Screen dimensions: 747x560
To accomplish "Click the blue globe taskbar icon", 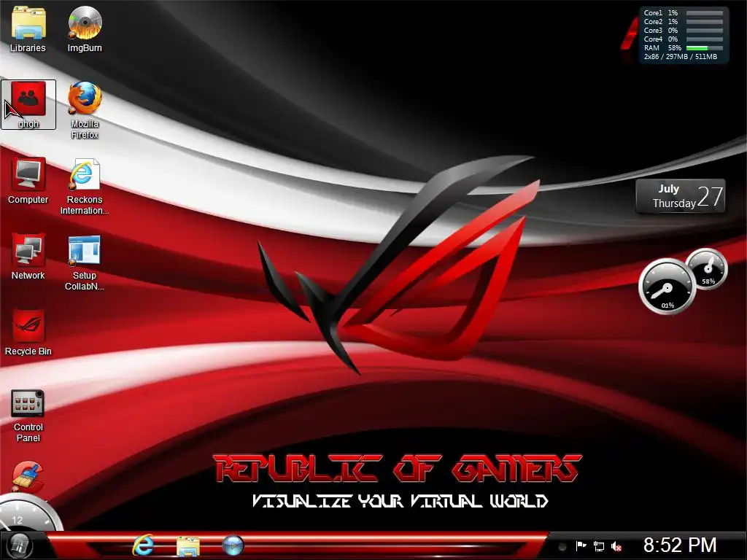I will tap(233, 545).
